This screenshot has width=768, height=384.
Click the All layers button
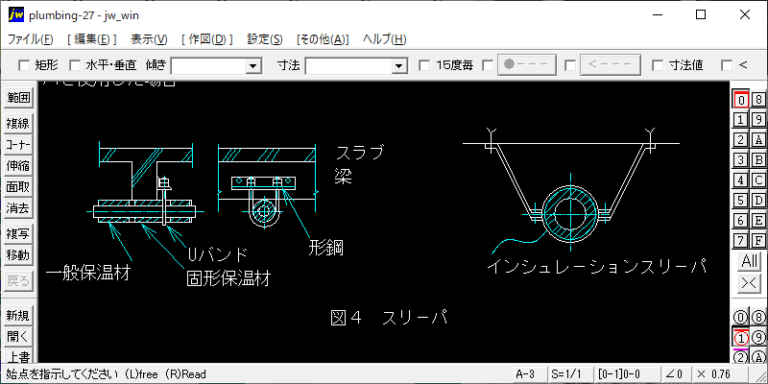[750, 262]
